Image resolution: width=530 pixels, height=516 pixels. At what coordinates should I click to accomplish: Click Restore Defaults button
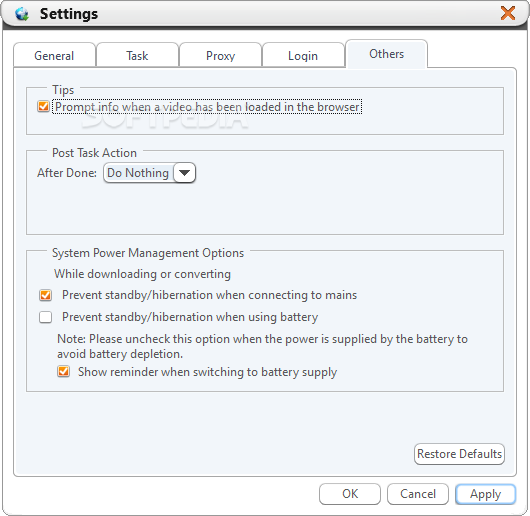point(459,454)
